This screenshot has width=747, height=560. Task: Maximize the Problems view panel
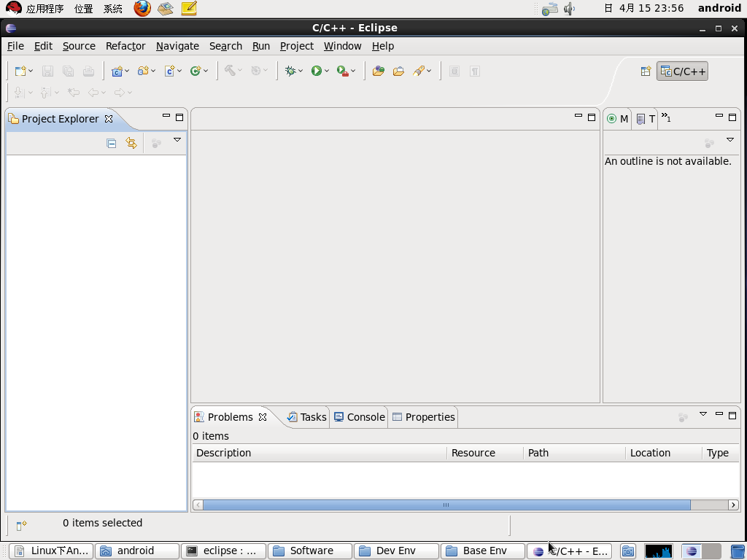click(732, 415)
